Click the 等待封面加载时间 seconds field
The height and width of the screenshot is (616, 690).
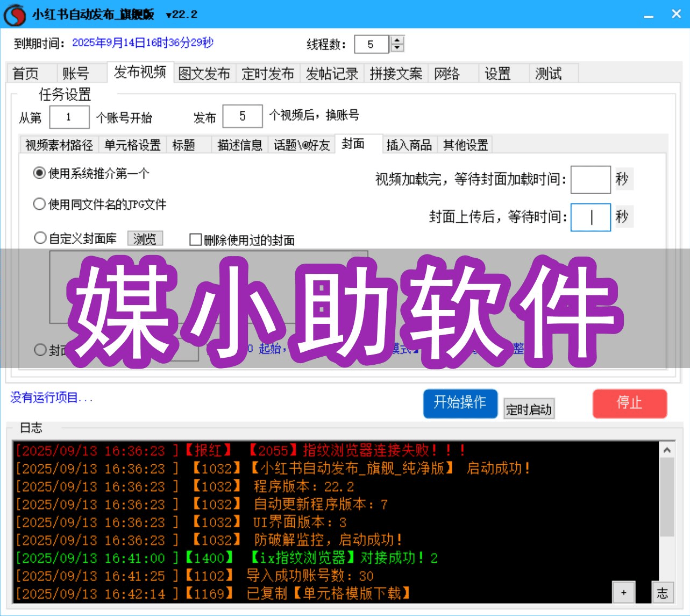591,179
